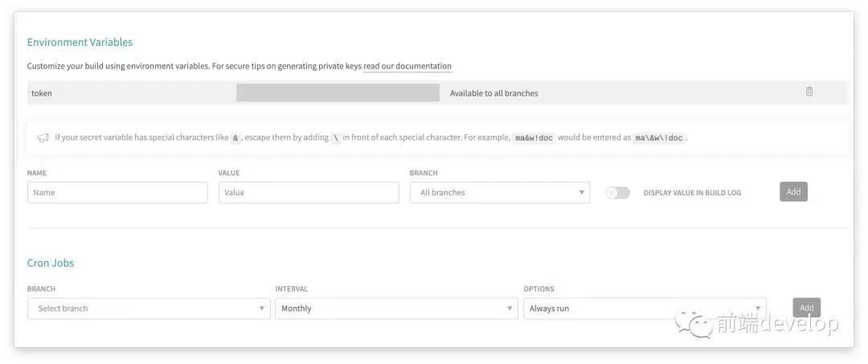The image size is (868, 364).
Task: Click the Environment Variables heading
Action: tap(80, 43)
